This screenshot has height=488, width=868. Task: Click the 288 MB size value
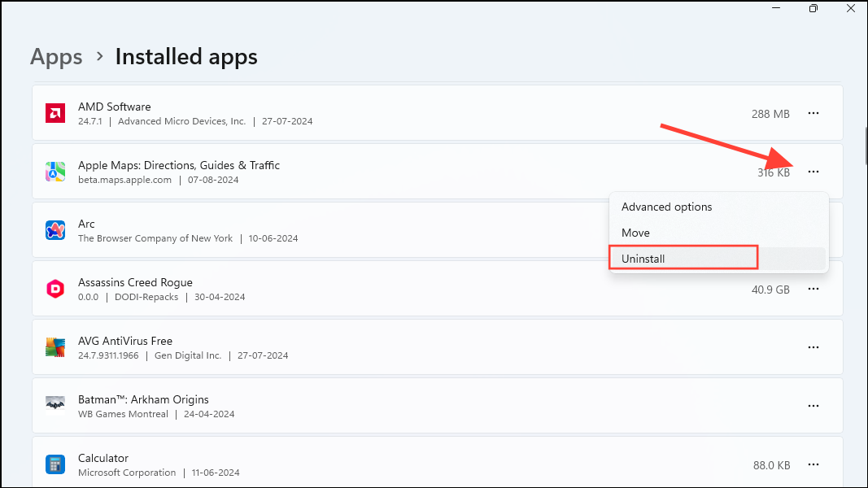click(x=770, y=114)
